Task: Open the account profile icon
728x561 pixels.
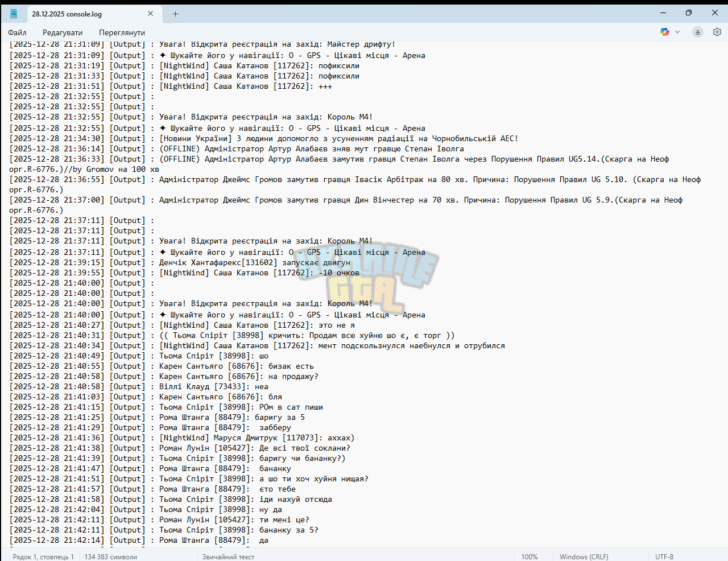Action: pos(698,32)
